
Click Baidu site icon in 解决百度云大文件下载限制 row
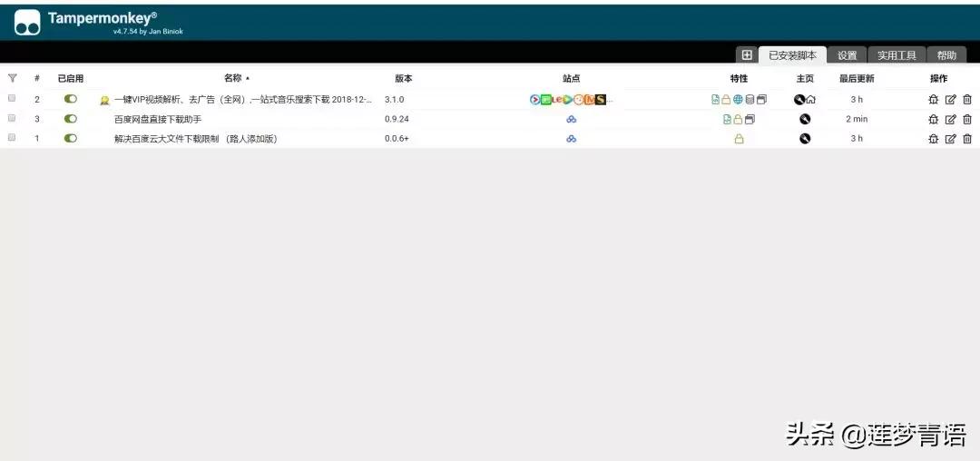tap(572, 139)
